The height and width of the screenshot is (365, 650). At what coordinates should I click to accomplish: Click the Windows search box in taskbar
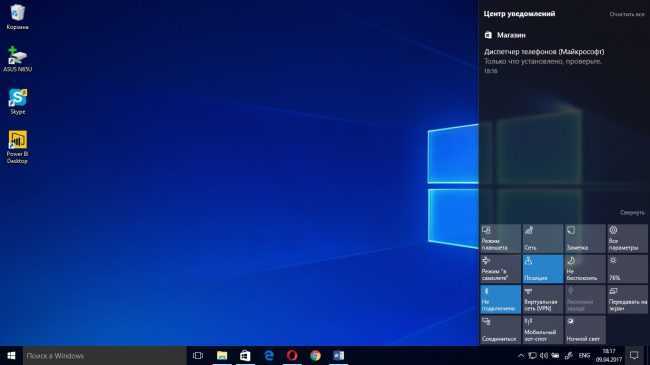point(104,356)
